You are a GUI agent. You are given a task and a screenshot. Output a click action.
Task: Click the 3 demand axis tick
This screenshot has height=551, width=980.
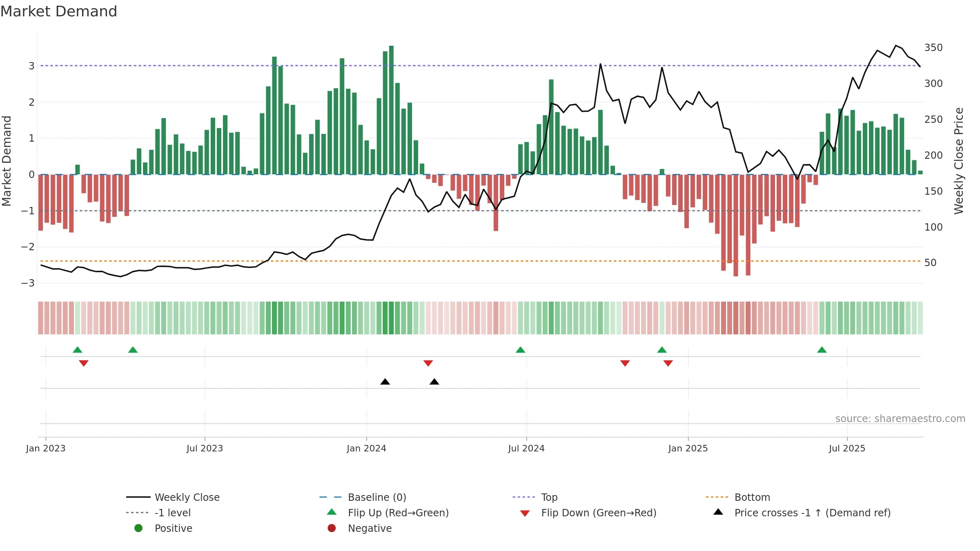click(x=31, y=66)
